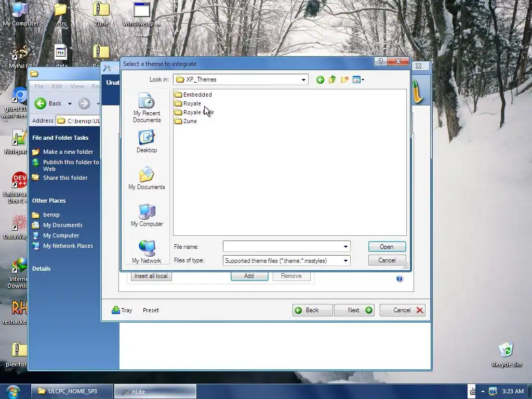Expand the Files of type dropdown
Image resolution: width=532 pixels, height=399 pixels.
coord(345,261)
